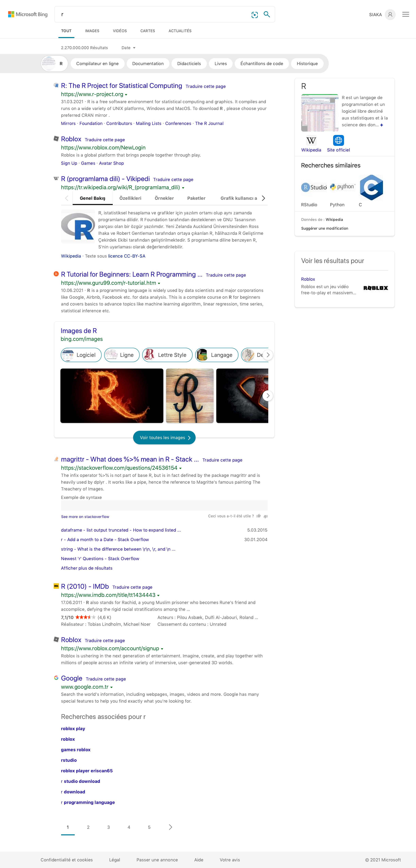Click the visual search camera icon
The height and width of the screenshot is (868, 416).
(255, 15)
